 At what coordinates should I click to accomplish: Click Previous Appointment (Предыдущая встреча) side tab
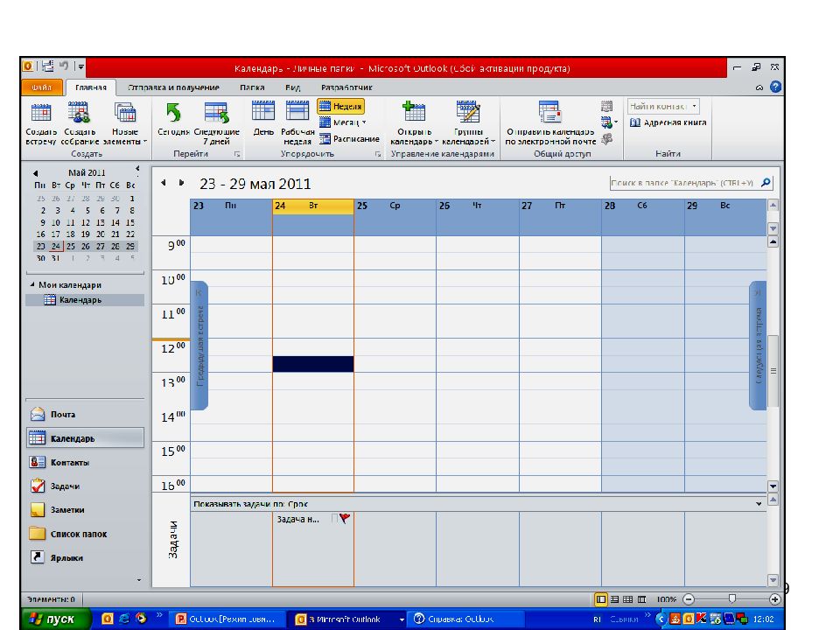click(199, 346)
